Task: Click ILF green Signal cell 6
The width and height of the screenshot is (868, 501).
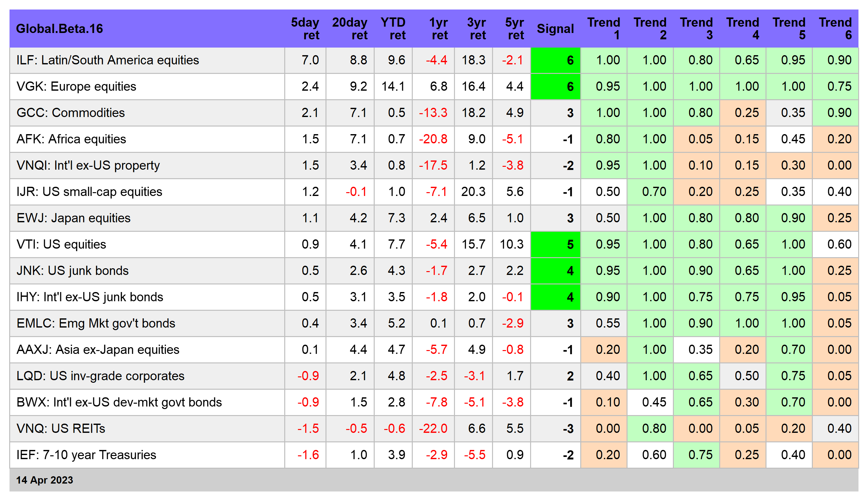Action: pos(556,60)
